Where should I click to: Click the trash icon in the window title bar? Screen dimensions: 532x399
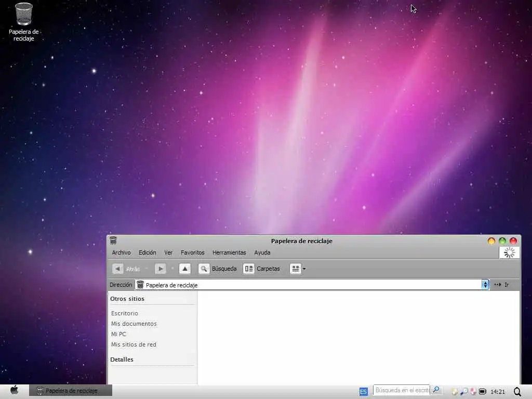[113, 241]
